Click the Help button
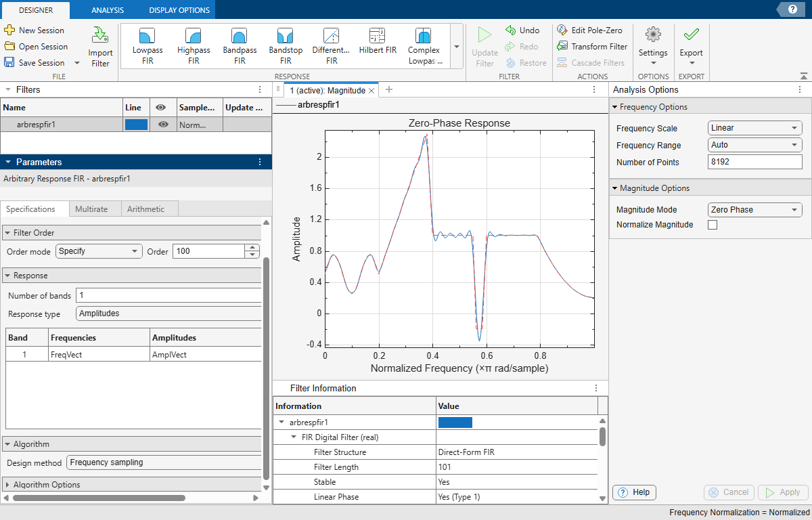The height and width of the screenshot is (520, 812). (634, 492)
